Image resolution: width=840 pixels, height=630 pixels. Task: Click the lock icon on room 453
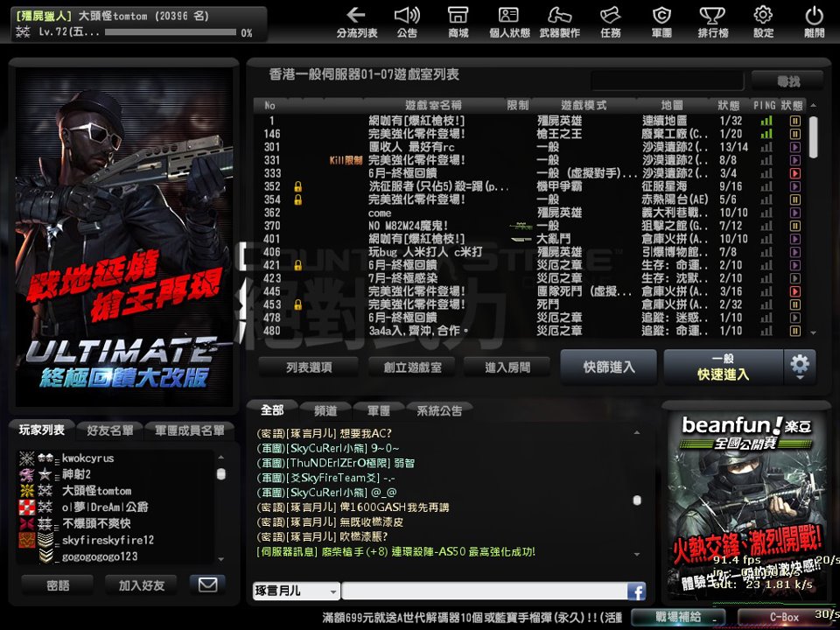coord(297,304)
